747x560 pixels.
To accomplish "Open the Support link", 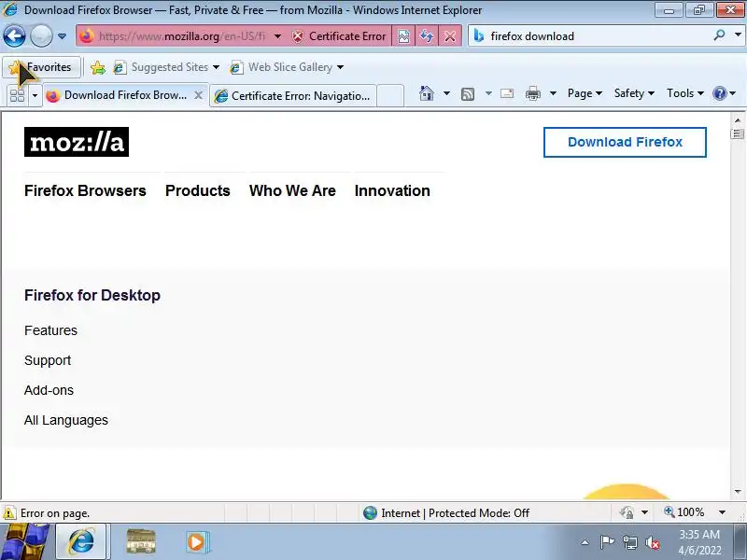I will tap(48, 360).
